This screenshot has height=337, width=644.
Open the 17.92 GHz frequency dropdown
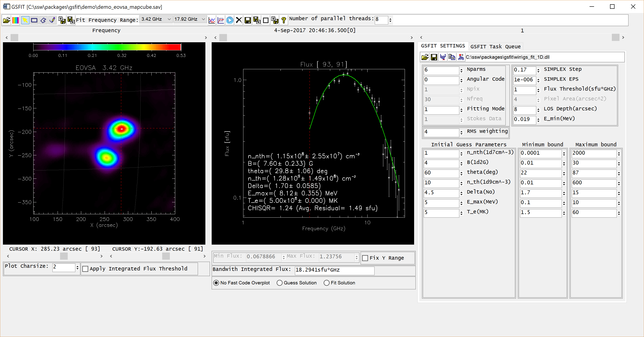coord(203,19)
